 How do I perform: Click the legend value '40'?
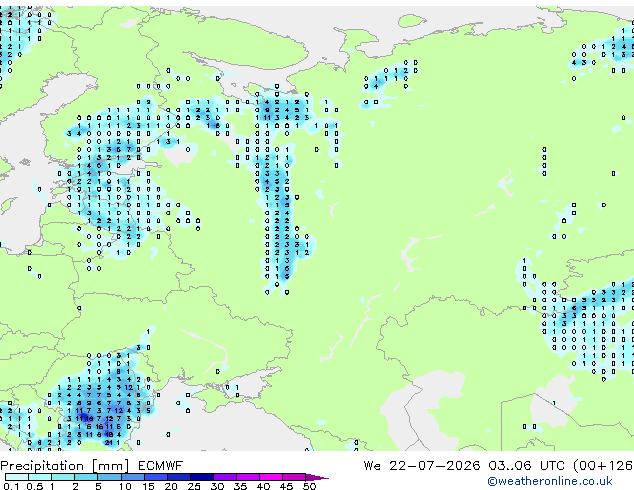point(263,486)
